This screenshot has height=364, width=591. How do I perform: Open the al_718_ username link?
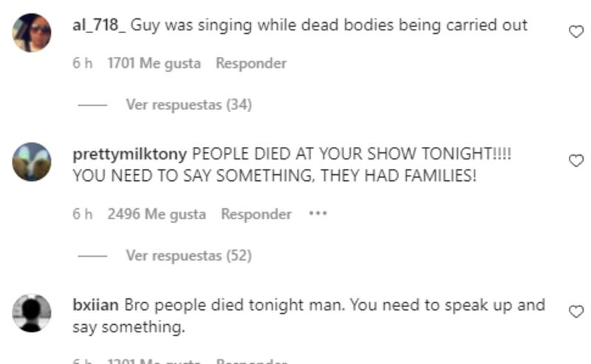(x=99, y=25)
